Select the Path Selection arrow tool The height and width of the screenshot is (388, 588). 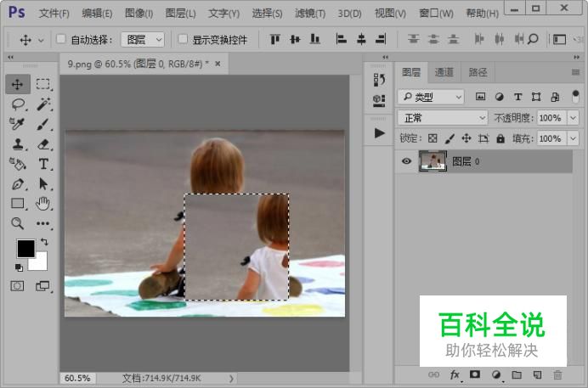(43, 184)
